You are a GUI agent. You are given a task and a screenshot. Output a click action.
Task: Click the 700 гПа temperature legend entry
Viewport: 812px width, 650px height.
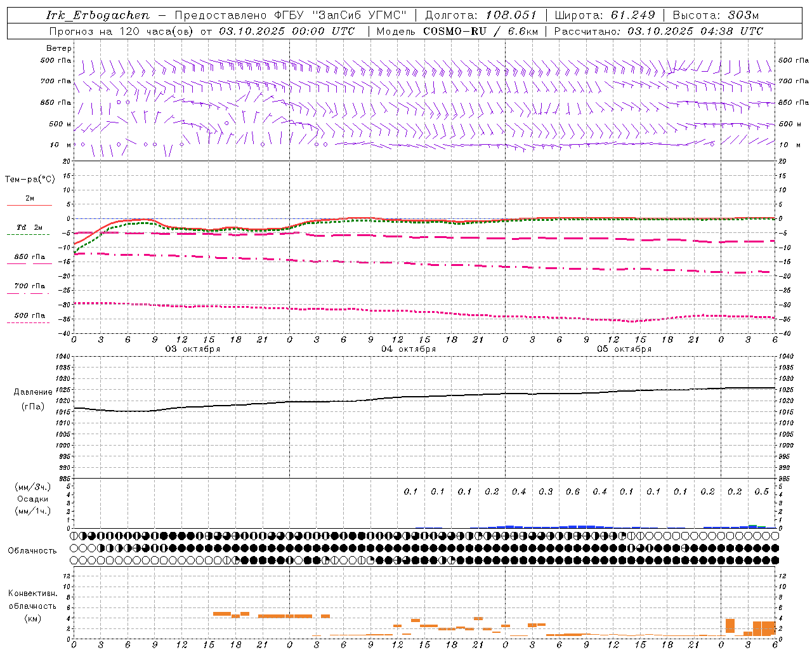pos(29,286)
